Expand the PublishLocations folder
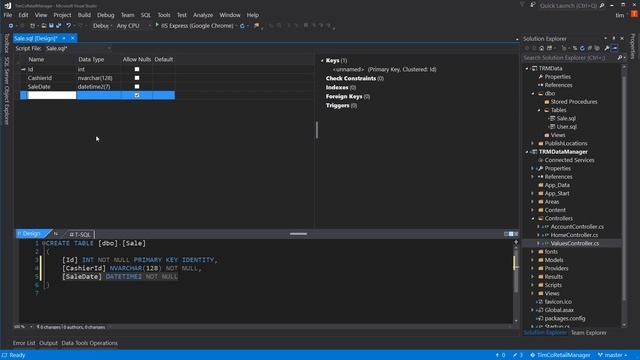Viewport: 640px width, 360px height. 532,143
